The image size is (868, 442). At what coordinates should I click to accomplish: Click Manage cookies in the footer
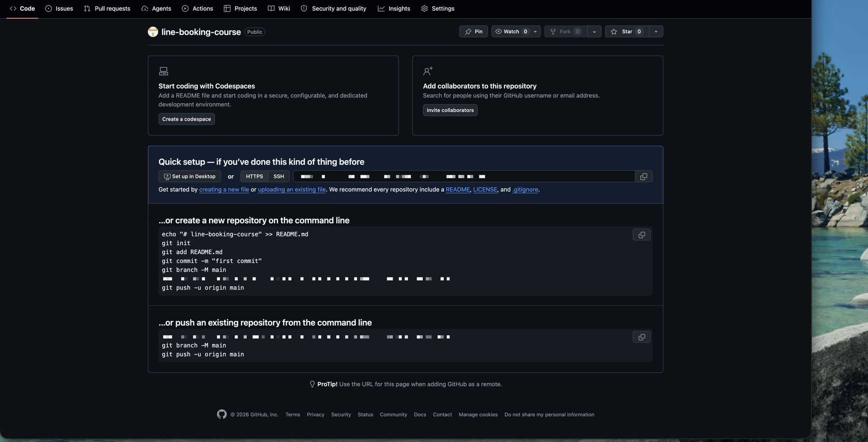[478, 415]
